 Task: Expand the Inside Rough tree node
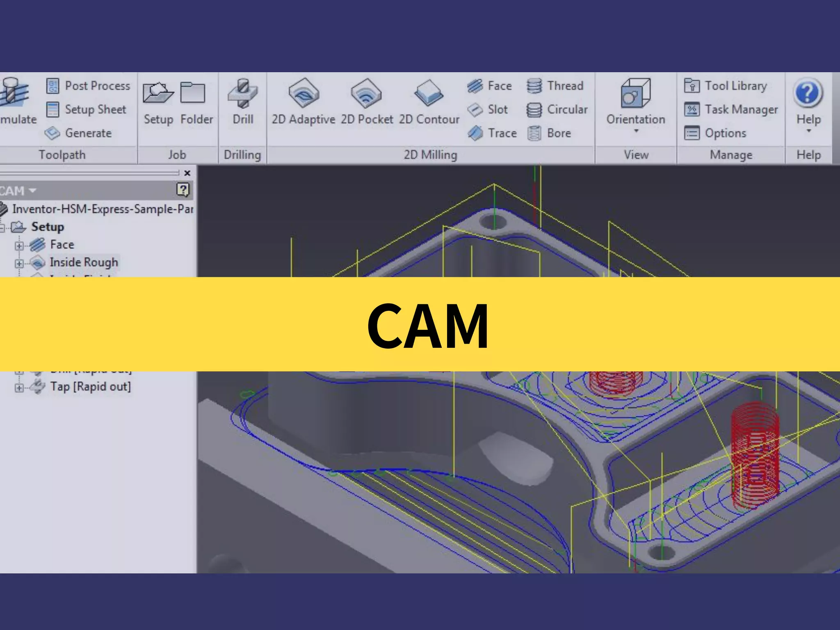[x=19, y=263]
